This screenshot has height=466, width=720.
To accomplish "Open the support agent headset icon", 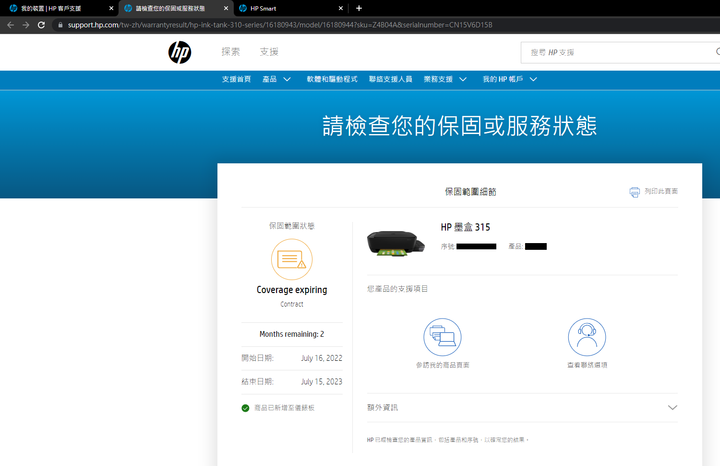I will pyautogui.click(x=587, y=337).
